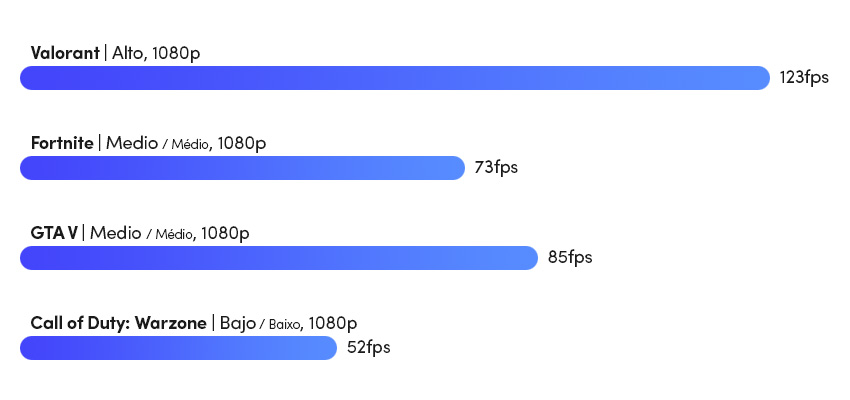The image size is (850, 400).
Task: Click the Valorant game title
Action: pos(65,53)
